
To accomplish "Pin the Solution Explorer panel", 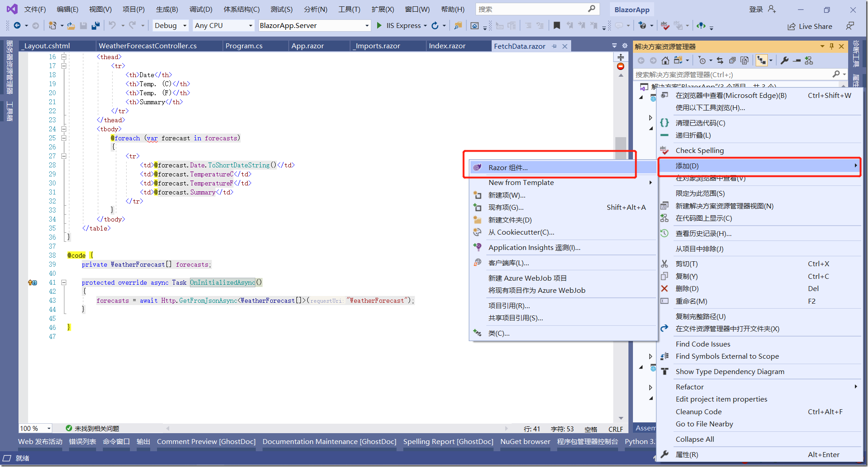I will [831, 46].
